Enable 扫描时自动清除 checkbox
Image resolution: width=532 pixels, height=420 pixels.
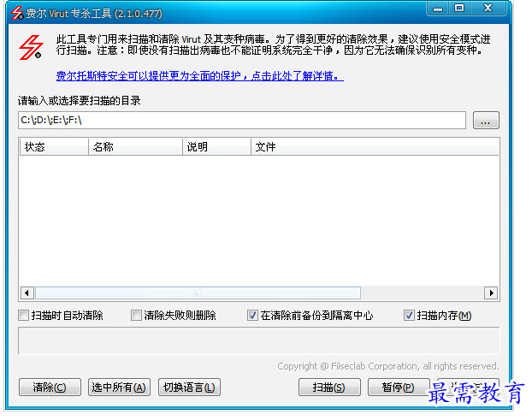[x=23, y=316]
